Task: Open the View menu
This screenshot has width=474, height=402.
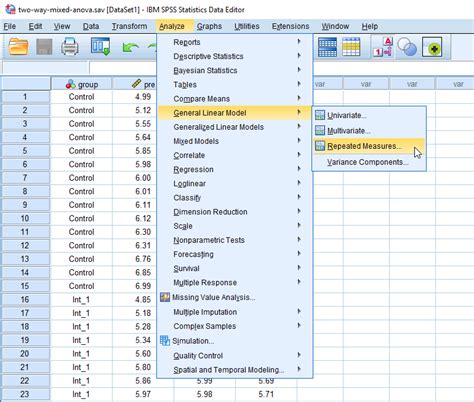Action: (62, 26)
